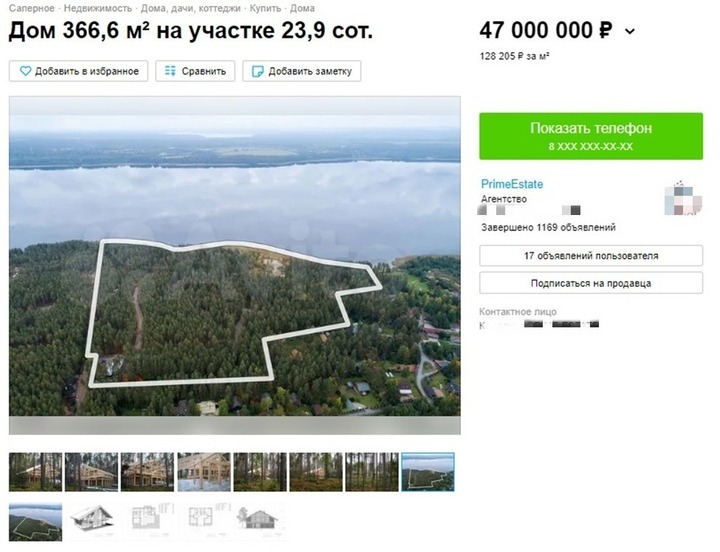
Task: Subscribe with Подписаться на продавца
Action: tap(591, 283)
